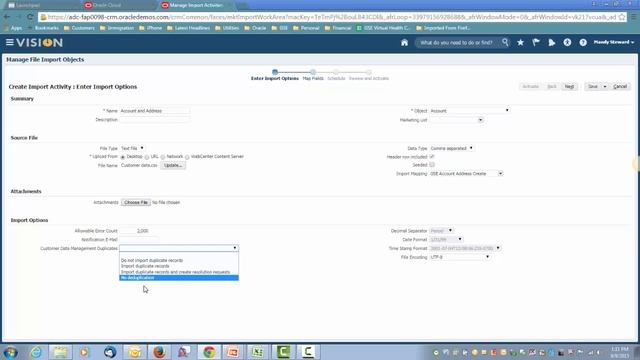Click into the Name input field
The width and height of the screenshot is (640, 360).
point(155,111)
